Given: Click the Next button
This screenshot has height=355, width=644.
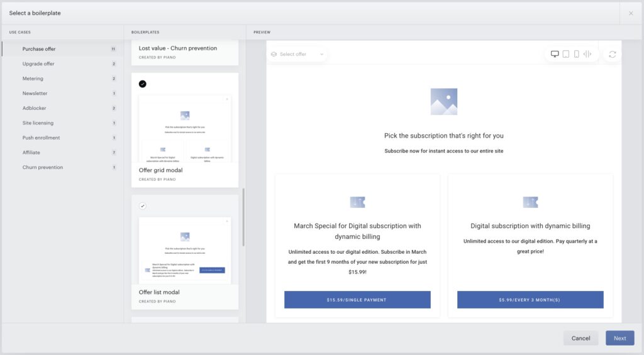Looking at the screenshot, I should [x=619, y=338].
